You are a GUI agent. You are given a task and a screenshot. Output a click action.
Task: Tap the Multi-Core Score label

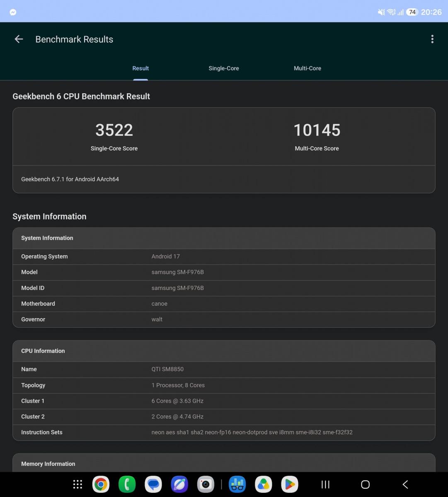[x=317, y=148]
